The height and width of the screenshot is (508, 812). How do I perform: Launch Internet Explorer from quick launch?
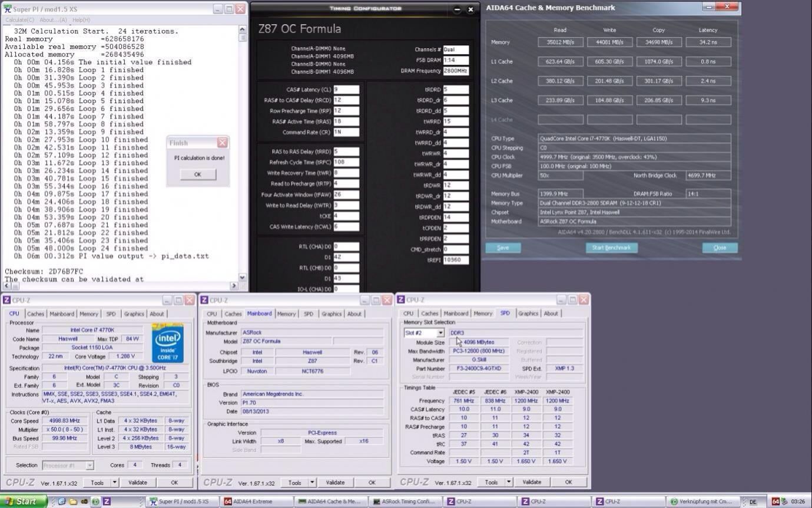click(x=62, y=502)
